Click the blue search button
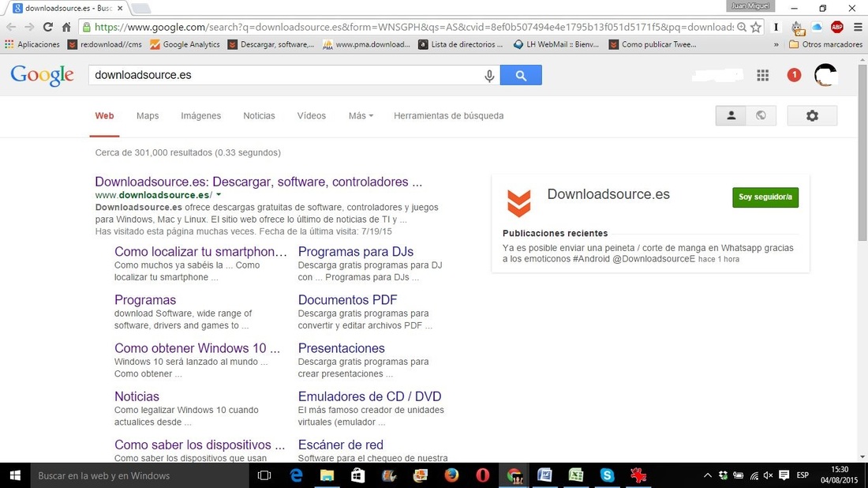Viewport: 868px width, 488px height. pos(521,75)
